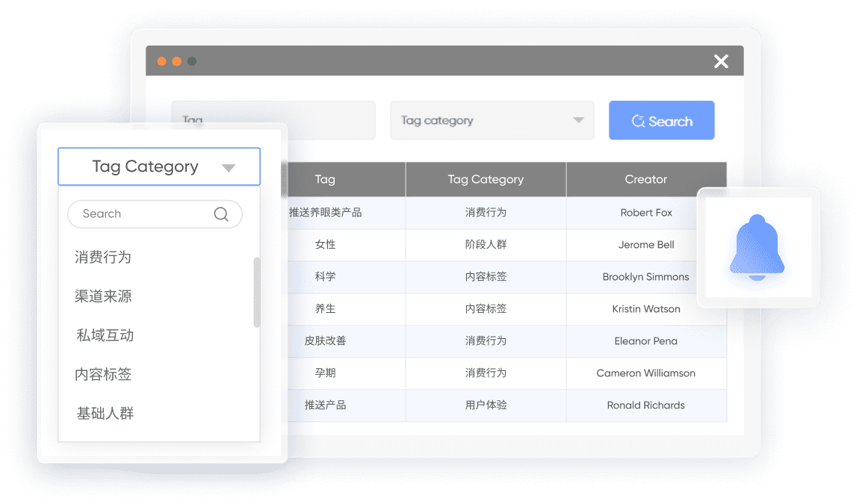This screenshot has width=865, height=504.
Task: Click the Creator column header
Action: click(645, 179)
